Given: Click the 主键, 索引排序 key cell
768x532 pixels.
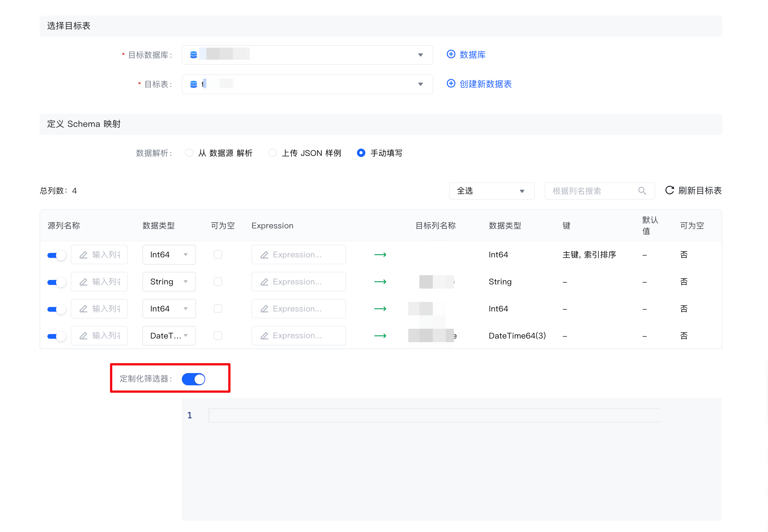Looking at the screenshot, I should tap(589, 255).
